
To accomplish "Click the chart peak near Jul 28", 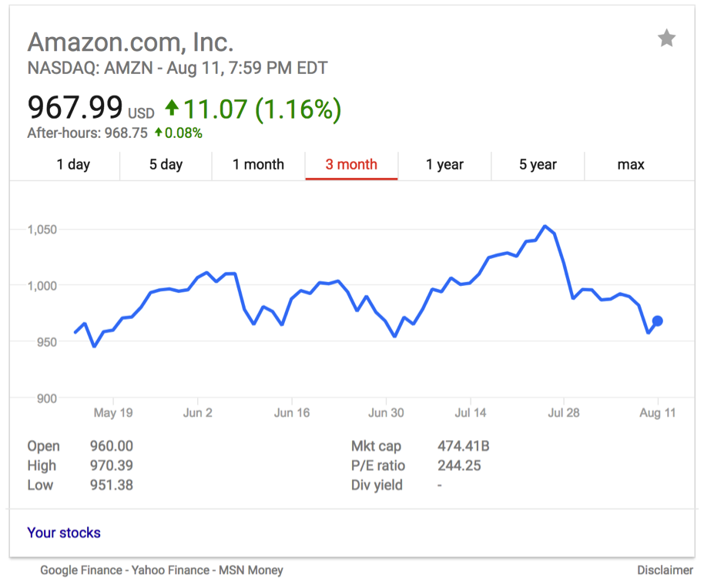I will point(545,226).
